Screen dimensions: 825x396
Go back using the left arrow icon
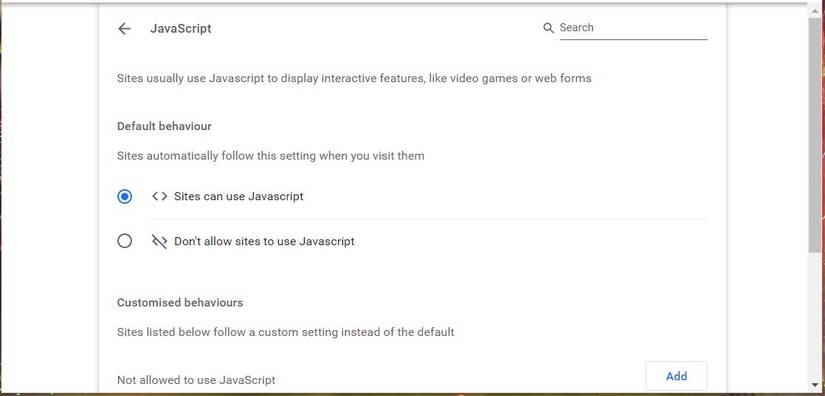tap(124, 28)
